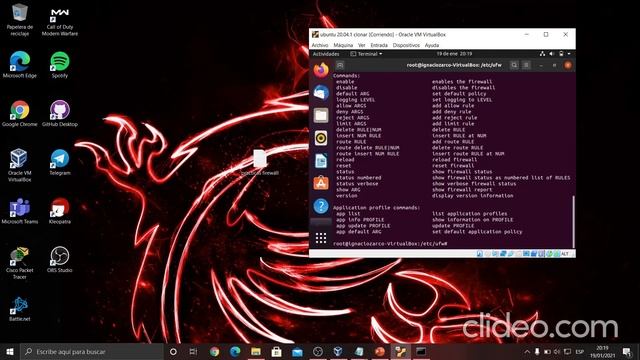Viewport: 640px width, 360px height.
Task: Select Kleopatra desktop shortcut
Action: coord(60,211)
